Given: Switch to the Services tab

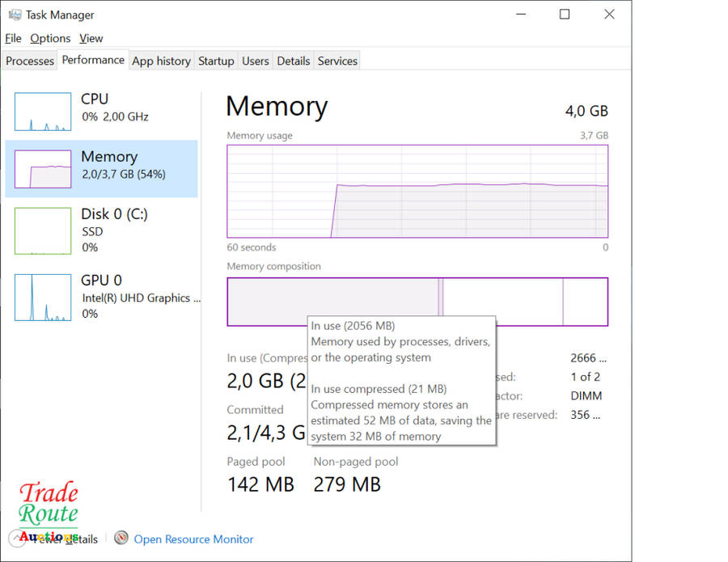Looking at the screenshot, I should point(337,61).
